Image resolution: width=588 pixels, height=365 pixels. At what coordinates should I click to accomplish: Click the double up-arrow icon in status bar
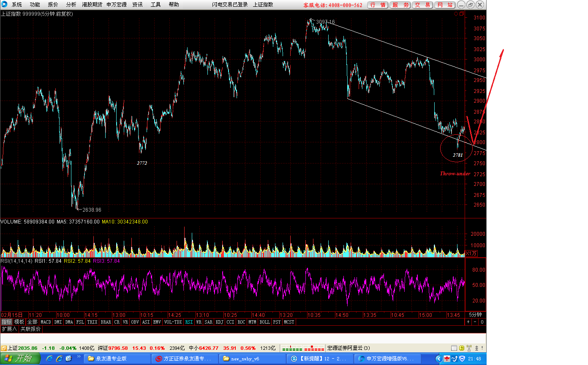(476, 348)
